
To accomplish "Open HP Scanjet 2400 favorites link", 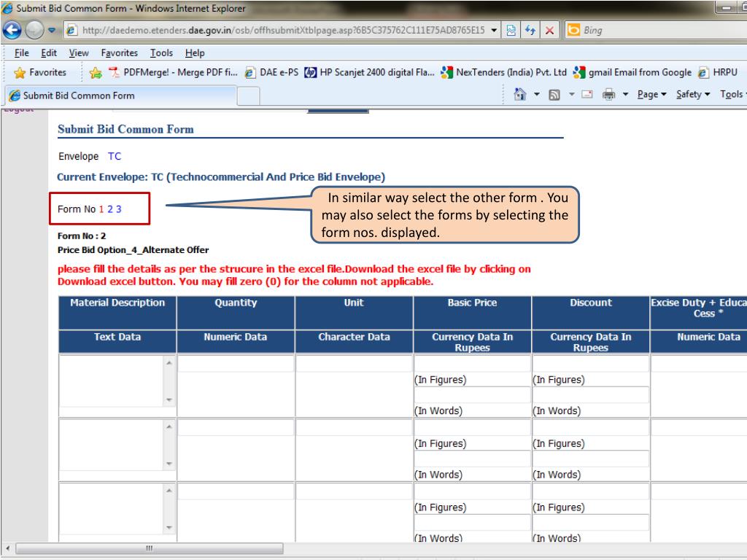I will click(x=370, y=72).
